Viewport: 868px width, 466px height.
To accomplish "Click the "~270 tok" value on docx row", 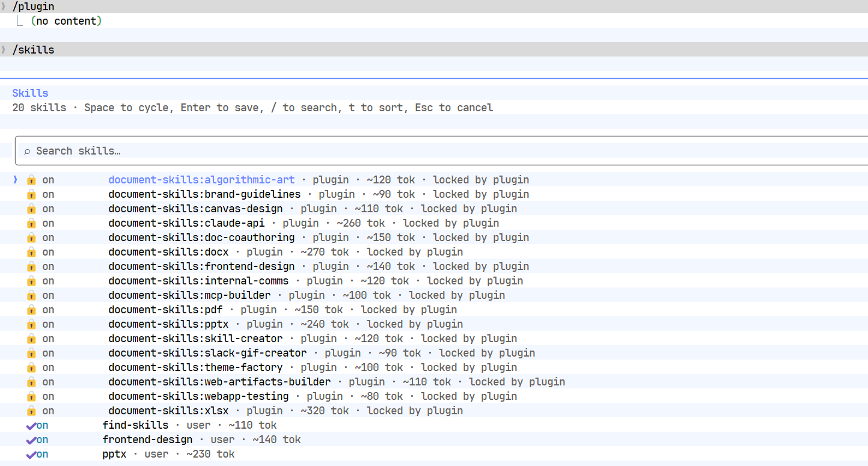I will [x=325, y=252].
